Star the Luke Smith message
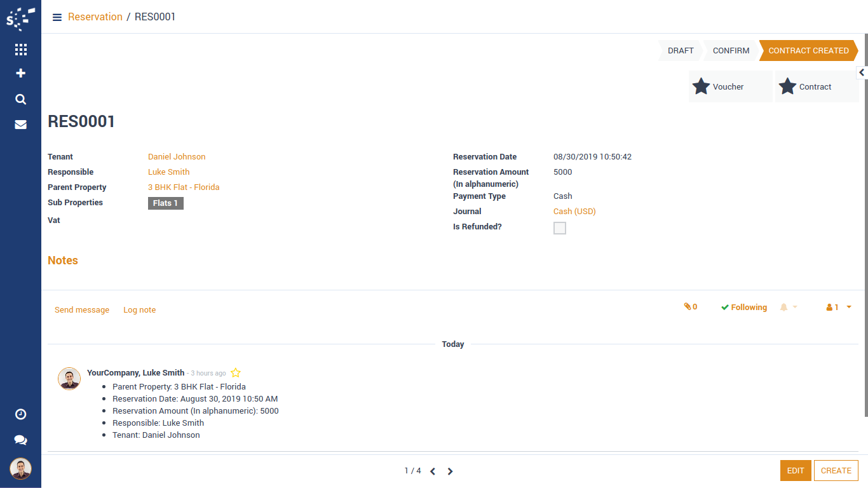Viewport: 868px width, 488px height. click(x=236, y=373)
